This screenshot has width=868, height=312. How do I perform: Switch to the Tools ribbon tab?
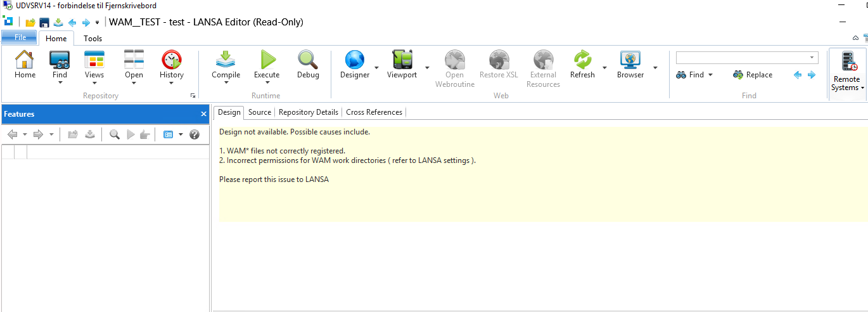[93, 39]
